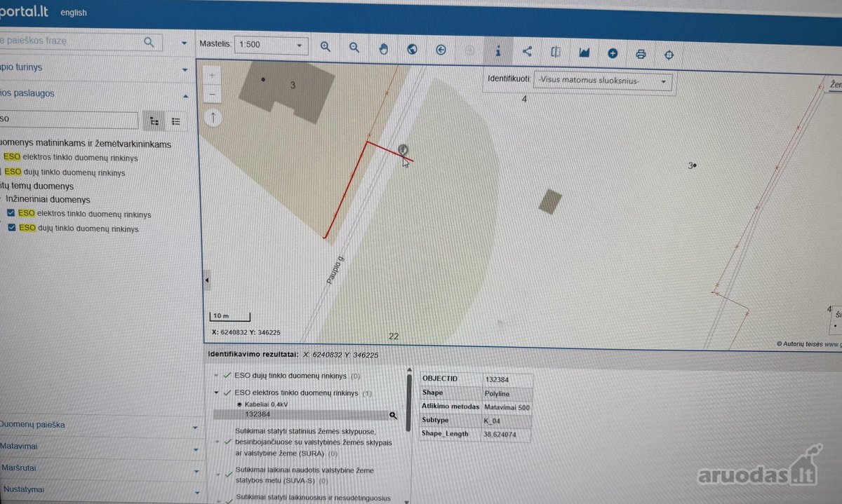Switch services list to flat list view
This screenshot has height=504, width=842.
pyautogui.click(x=176, y=121)
